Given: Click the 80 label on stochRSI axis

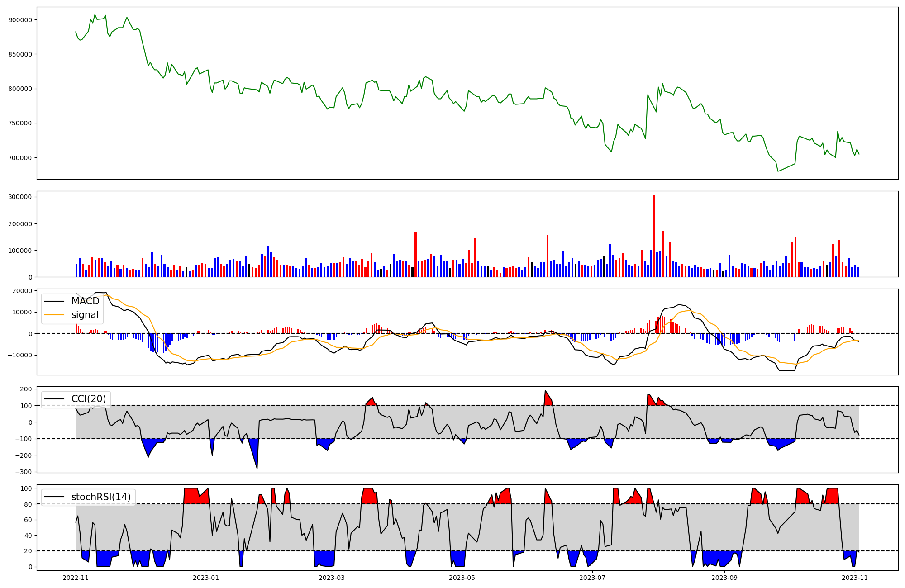Looking at the screenshot, I should [29, 504].
